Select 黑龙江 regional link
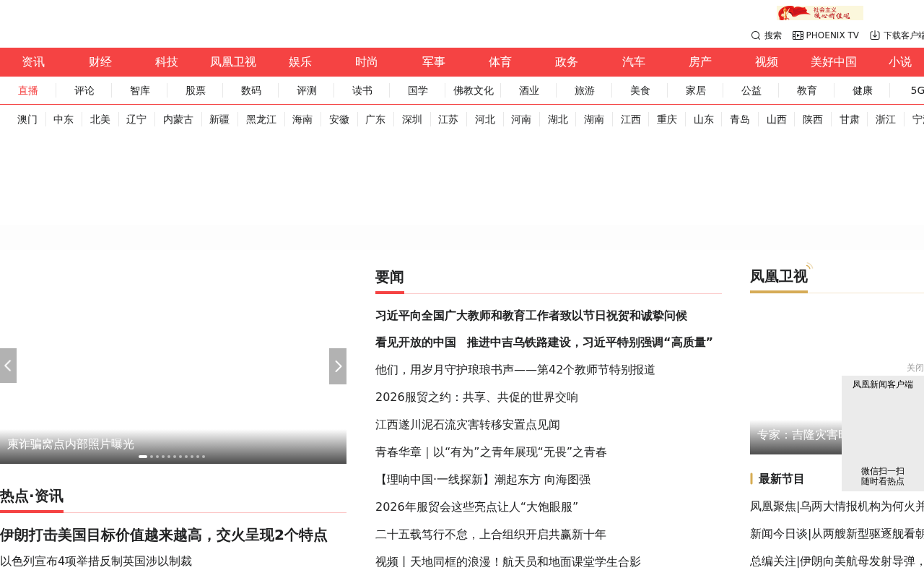 point(261,119)
